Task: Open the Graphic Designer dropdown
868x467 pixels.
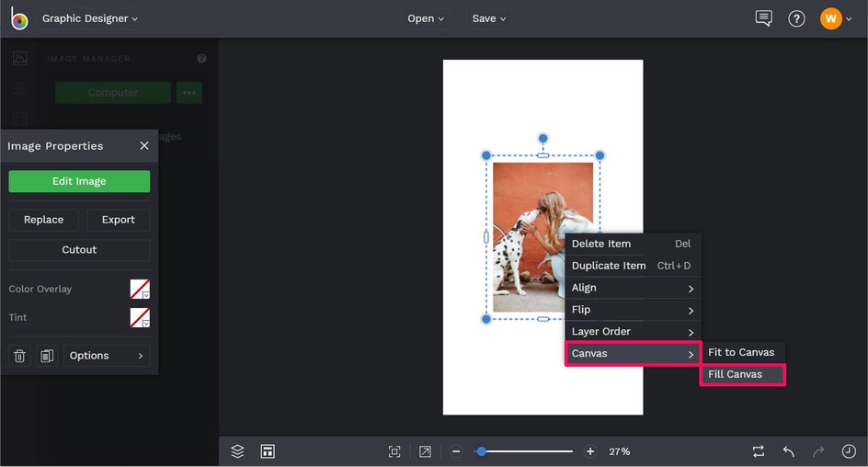Action: click(x=90, y=18)
